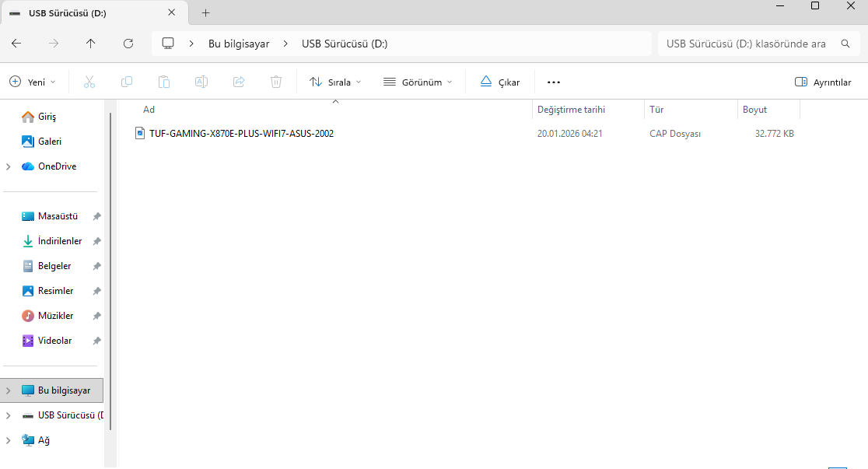Maximize the File Explorer window
This screenshot has width=868, height=469.
pos(815,5)
